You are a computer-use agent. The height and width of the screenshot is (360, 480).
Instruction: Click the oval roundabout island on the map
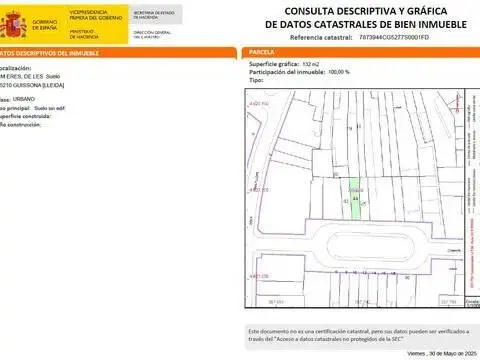click(371, 247)
